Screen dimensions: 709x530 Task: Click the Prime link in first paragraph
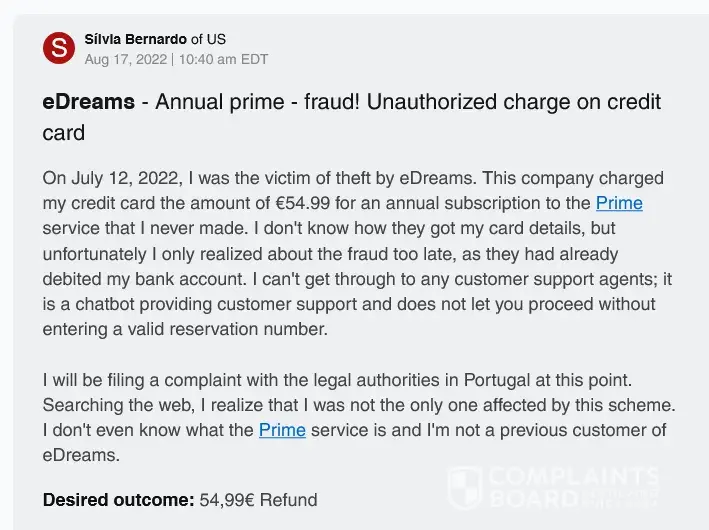coord(619,203)
